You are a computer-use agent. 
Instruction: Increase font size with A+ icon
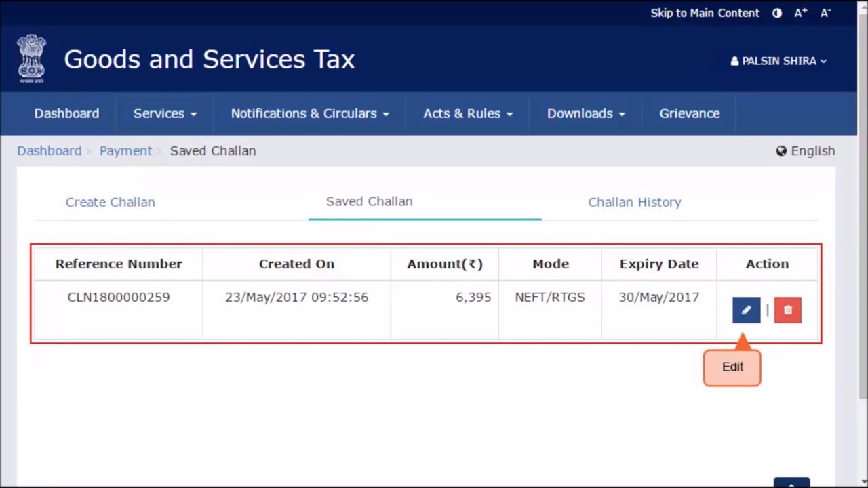tap(801, 13)
